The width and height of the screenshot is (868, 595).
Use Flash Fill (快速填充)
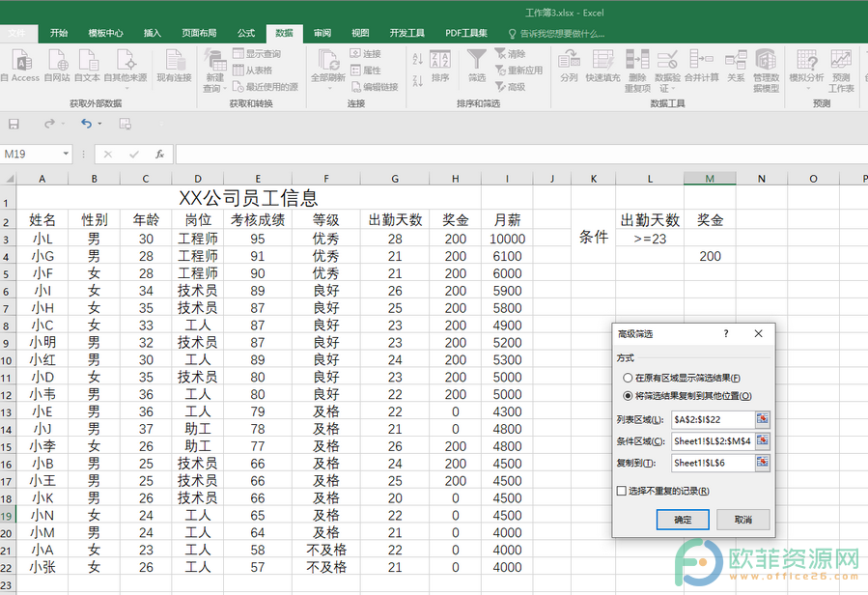pyautogui.click(x=602, y=66)
